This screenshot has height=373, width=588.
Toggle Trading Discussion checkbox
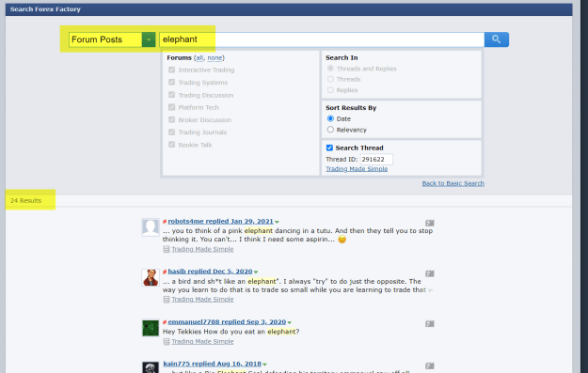click(172, 95)
